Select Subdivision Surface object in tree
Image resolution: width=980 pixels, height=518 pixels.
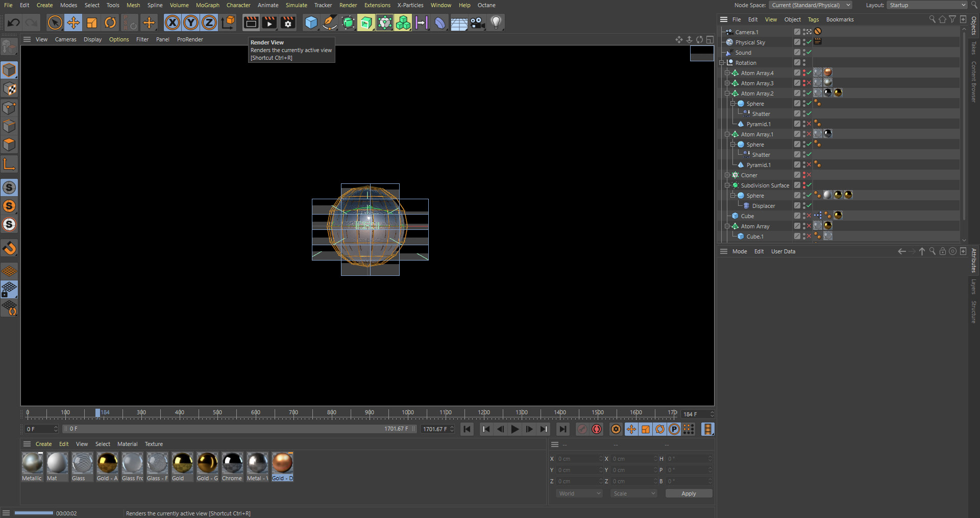(x=765, y=185)
